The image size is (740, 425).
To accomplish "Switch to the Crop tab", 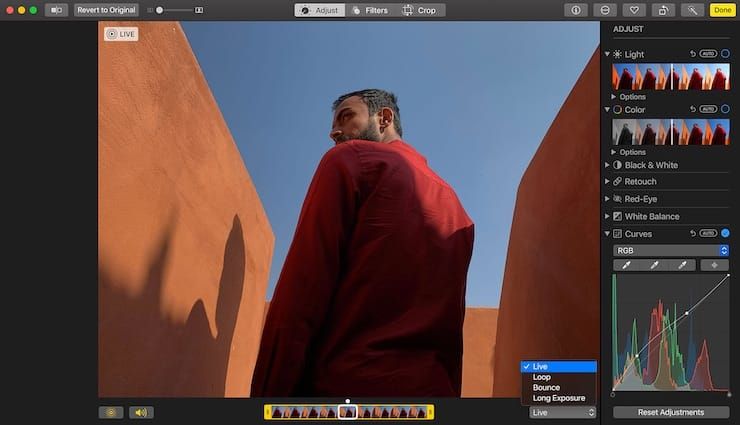I will [420, 10].
